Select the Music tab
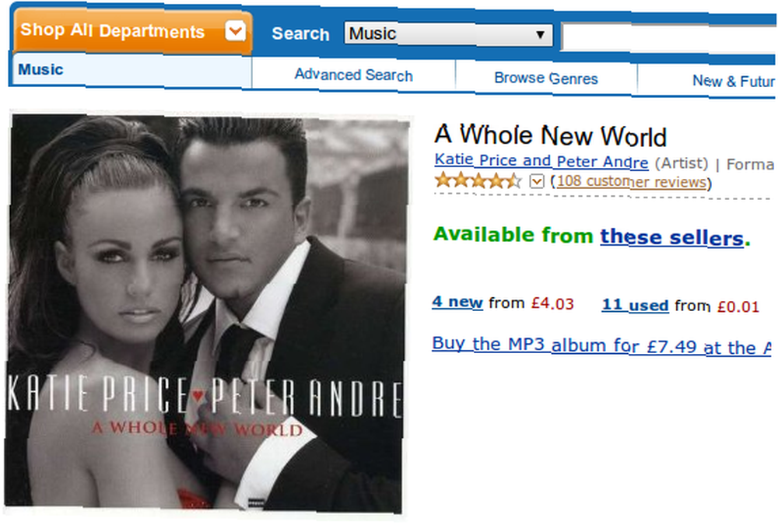778x532 pixels. pyautogui.click(x=131, y=70)
